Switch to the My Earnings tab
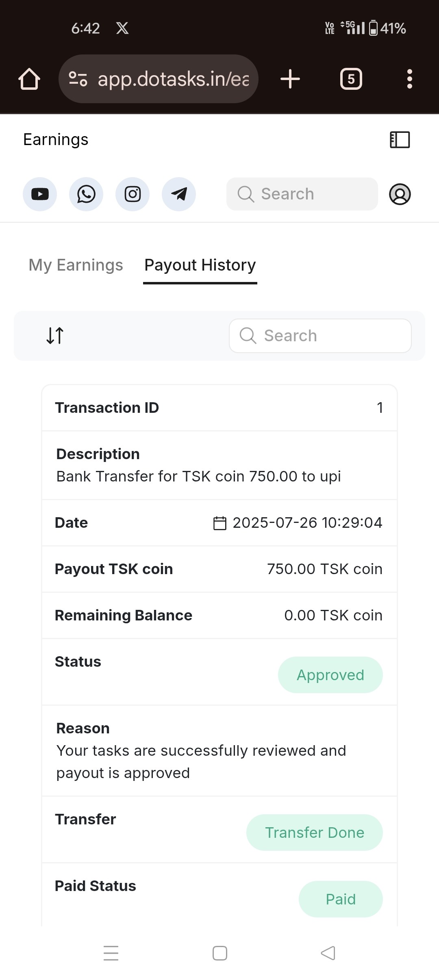 click(76, 265)
